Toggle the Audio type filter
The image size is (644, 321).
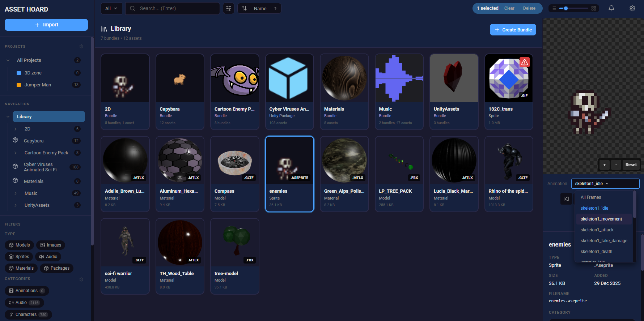(x=48, y=257)
